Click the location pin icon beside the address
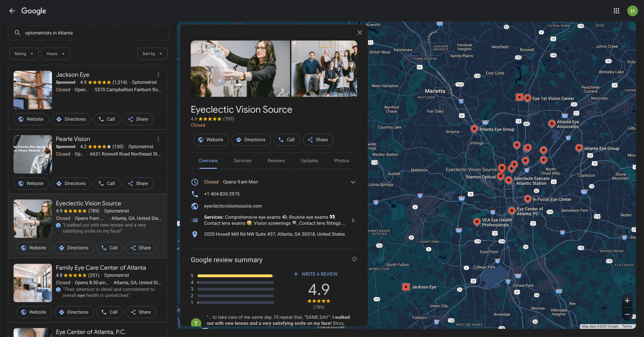Image resolution: width=644 pixels, height=337 pixels. [195, 234]
